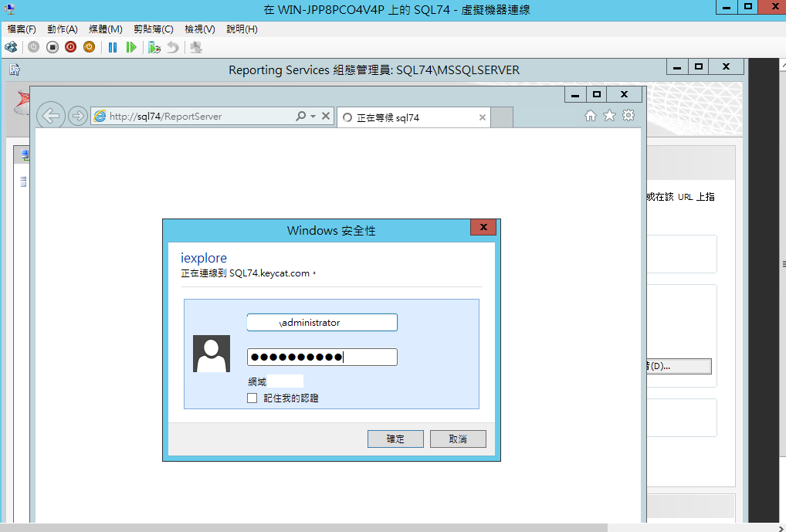This screenshot has height=532, width=786.
Task: Go back in Internet Explorer
Action: [x=51, y=116]
